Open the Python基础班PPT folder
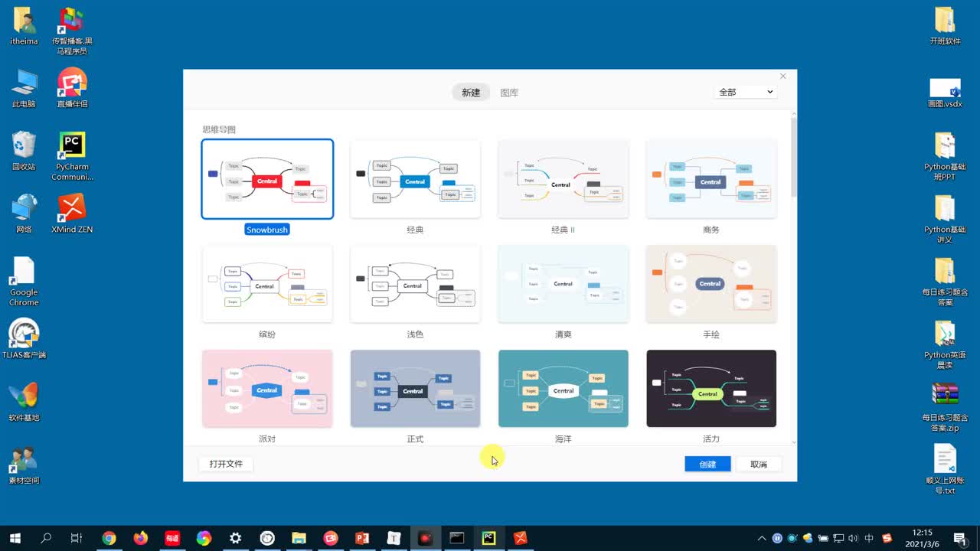This screenshot has width=980, height=551. tap(945, 156)
